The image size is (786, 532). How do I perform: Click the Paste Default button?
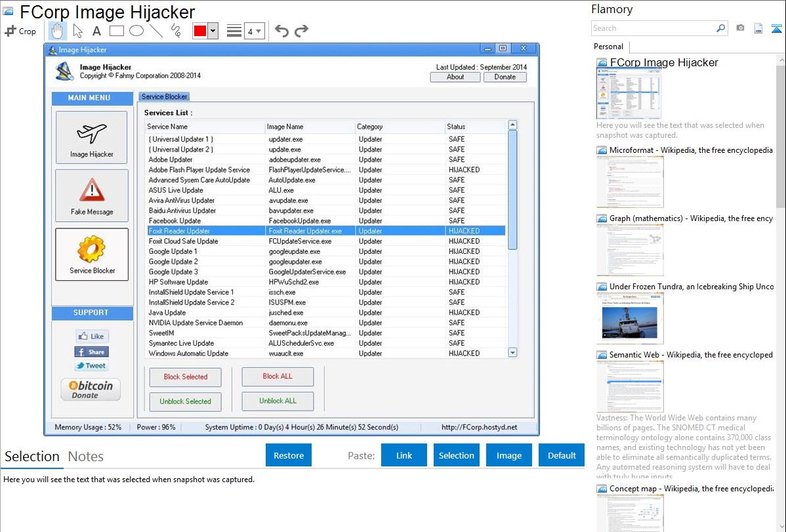pos(562,455)
